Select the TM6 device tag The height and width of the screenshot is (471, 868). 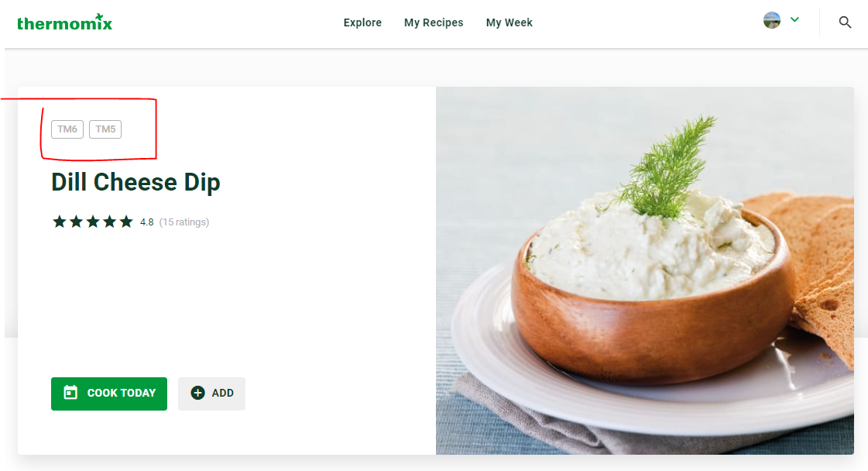pyautogui.click(x=67, y=129)
